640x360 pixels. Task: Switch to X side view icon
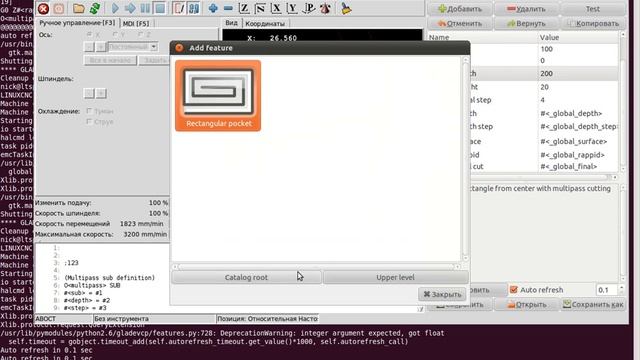tap(276, 9)
